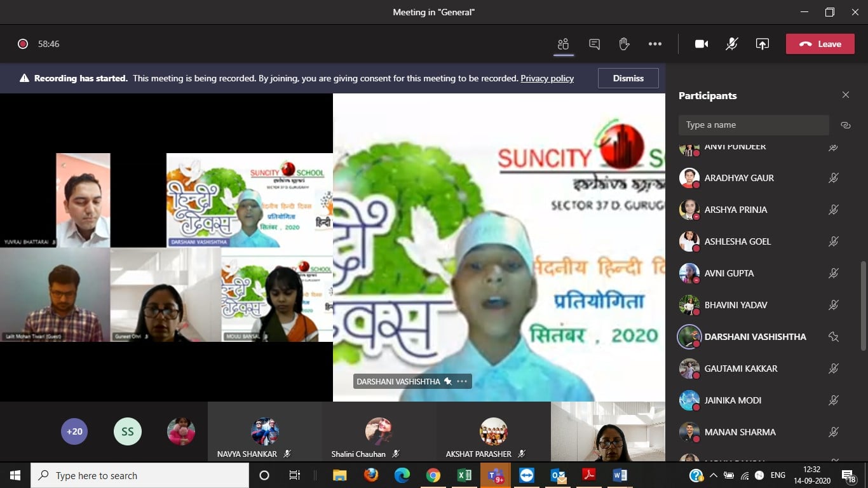Toggle mute icon for Aradhyay Gaur
This screenshot has width=868, height=488.
coord(833,178)
